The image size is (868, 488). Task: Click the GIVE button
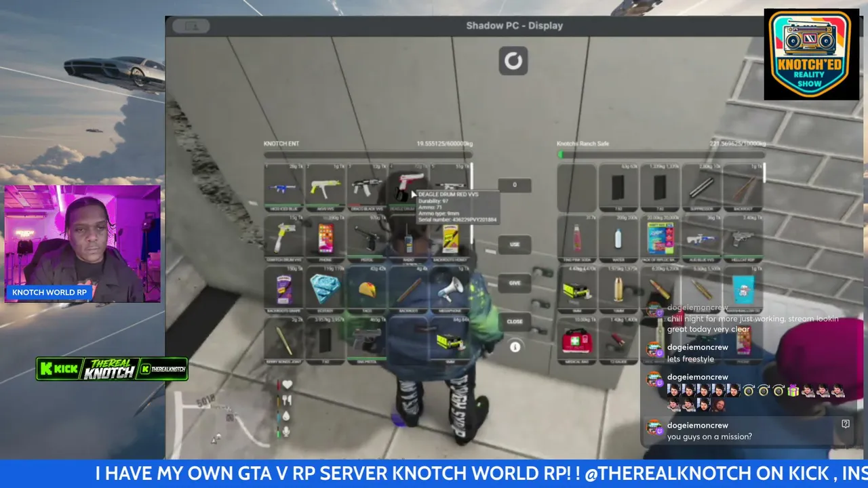tap(515, 283)
